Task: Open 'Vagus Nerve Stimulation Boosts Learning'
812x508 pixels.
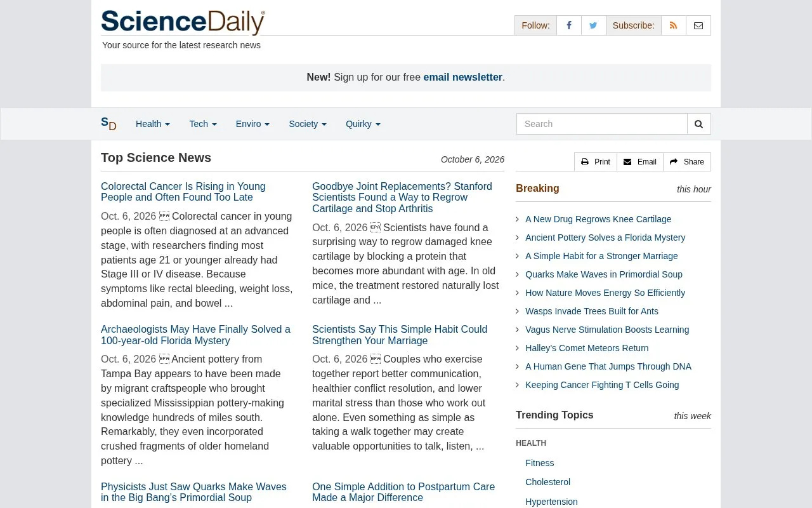Action: pos(607,330)
